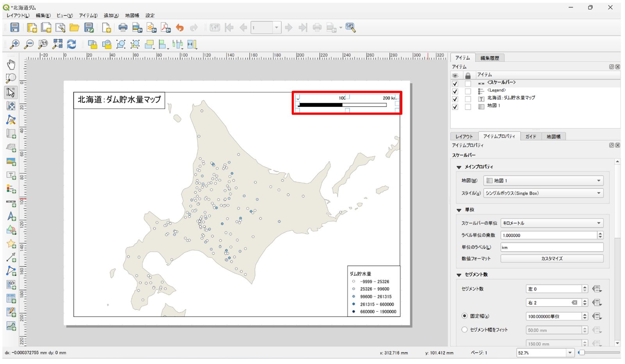Lock the Legend item
625x364 pixels.
click(x=468, y=91)
